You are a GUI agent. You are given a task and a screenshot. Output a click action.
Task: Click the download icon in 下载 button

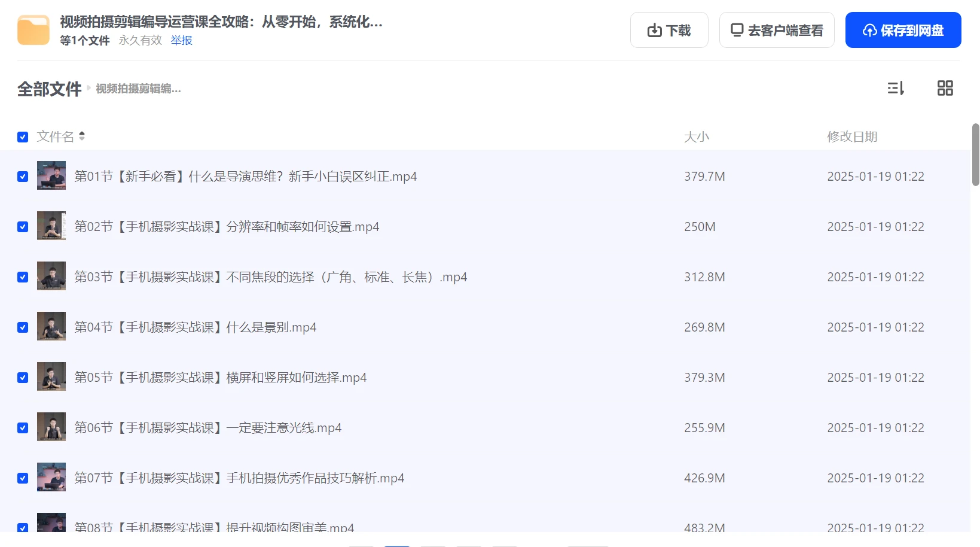pos(654,29)
